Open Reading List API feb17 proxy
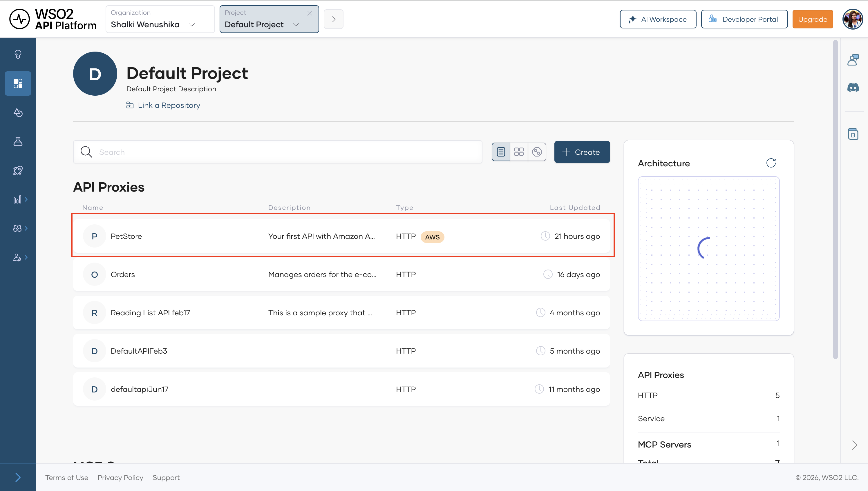Screen dimensions: 868x491 (x=341, y=313)
